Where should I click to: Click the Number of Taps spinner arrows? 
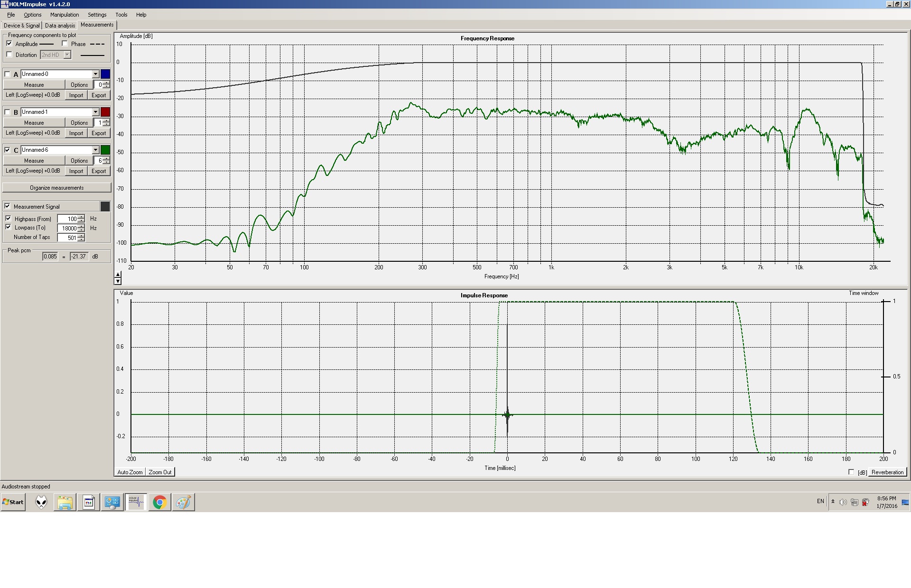pyautogui.click(x=82, y=238)
